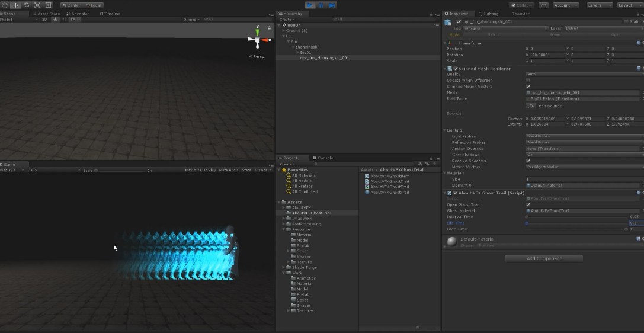
Task: Switch to the Asset Store tab
Action: (x=46, y=14)
